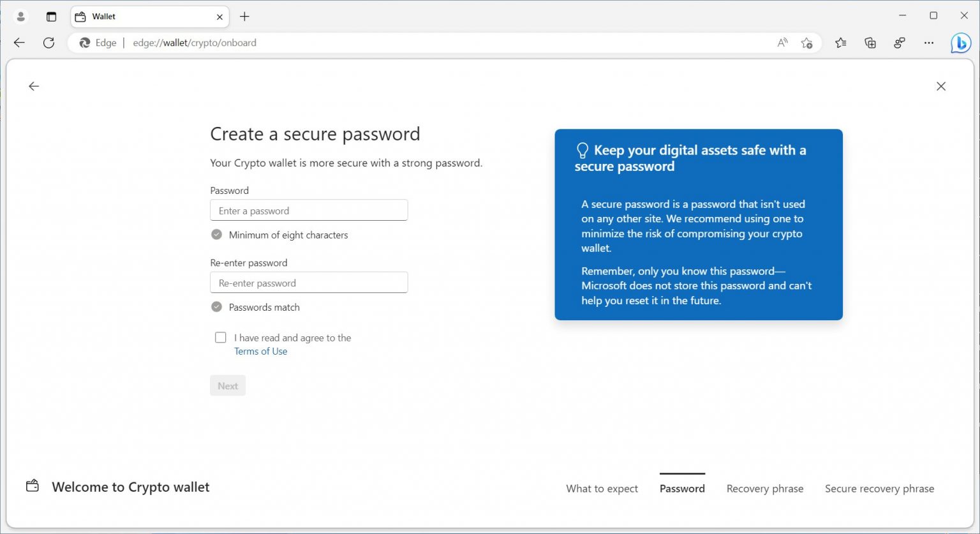Open the Favorites list

841,42
